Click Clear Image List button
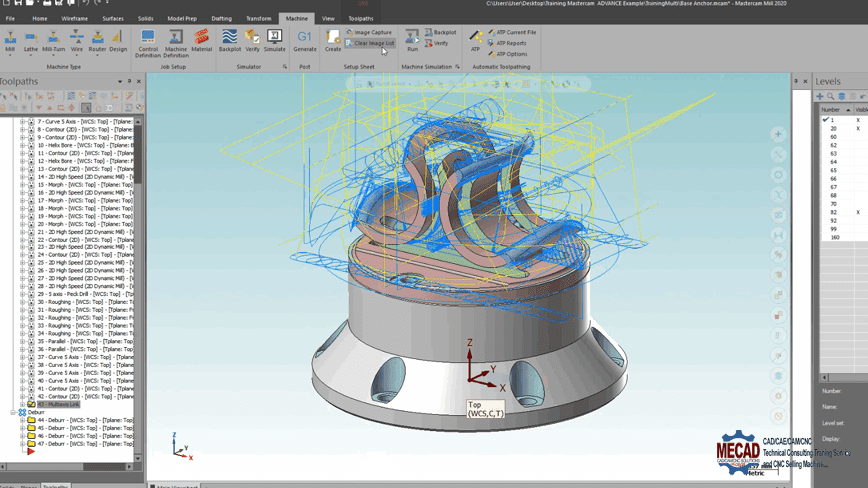 370,43
